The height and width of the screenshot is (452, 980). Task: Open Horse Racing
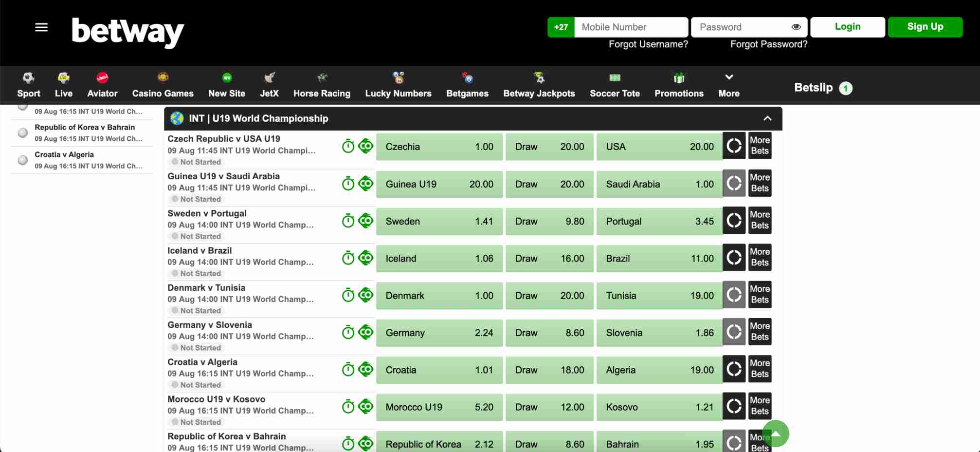[x=322, y=85]
